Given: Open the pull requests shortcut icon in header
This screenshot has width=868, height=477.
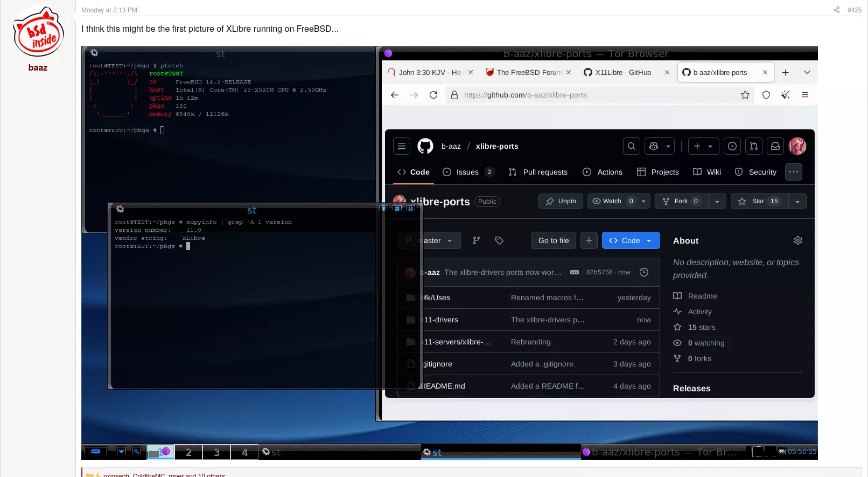Looking at the screenshot, I should tap(754, 146).
